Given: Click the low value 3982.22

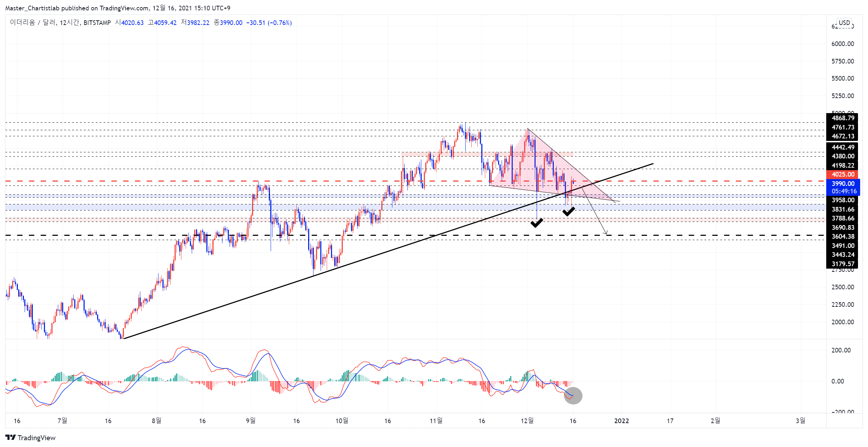Looking at the screenshot, I should 198,22.
